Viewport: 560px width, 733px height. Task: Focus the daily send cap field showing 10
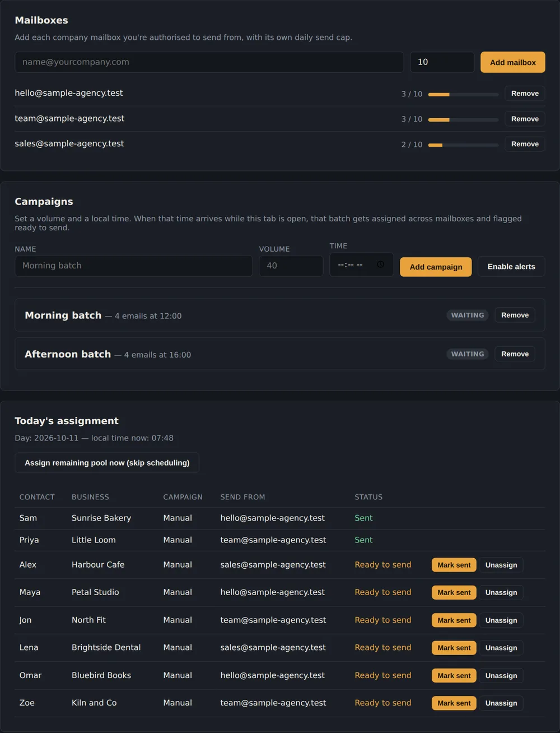(x=442, y=62)
